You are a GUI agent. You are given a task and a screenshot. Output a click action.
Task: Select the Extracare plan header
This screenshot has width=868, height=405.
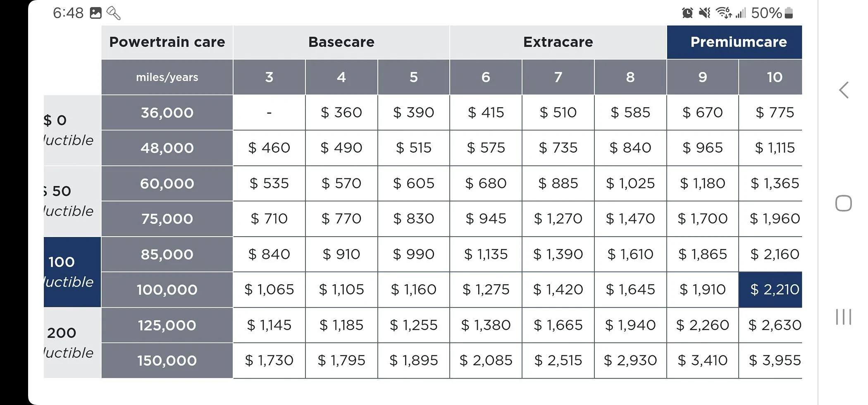pos(558,42)
